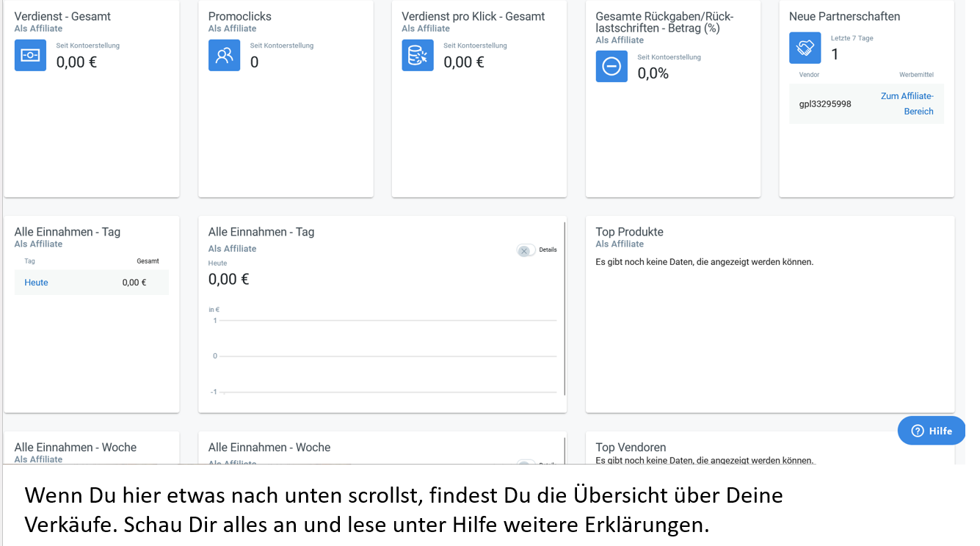
Task: Click the Verdienst pro Klick coins icon
Action: click(418, 55)
